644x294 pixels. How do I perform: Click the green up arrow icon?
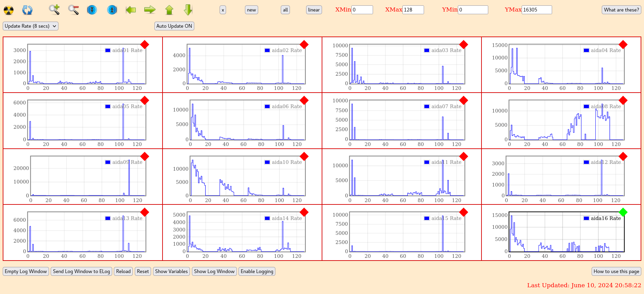pos(169,10)
